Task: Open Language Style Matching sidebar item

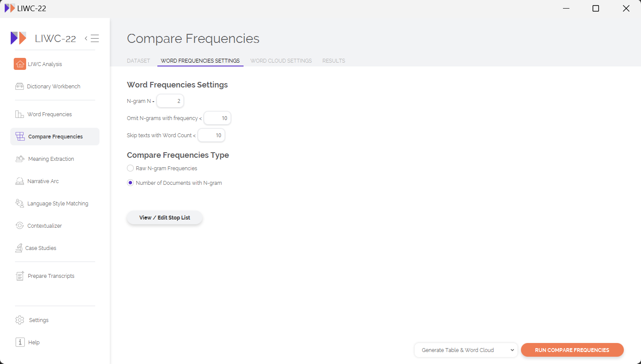Action: click(55, 203)
